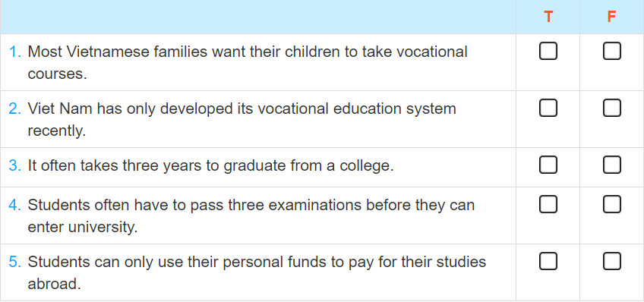Click the number 4 question label

[x=14, y=205]
